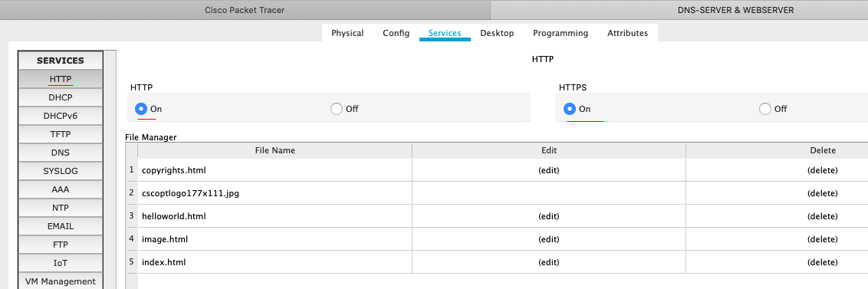The image size is (868, 289).
Task: Delete the copyrights.html file
Action: click(x=822, y=170)
